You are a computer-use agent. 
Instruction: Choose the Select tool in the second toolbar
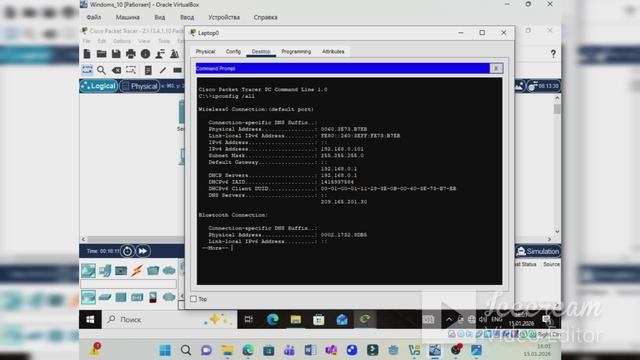tap(87, 70)
